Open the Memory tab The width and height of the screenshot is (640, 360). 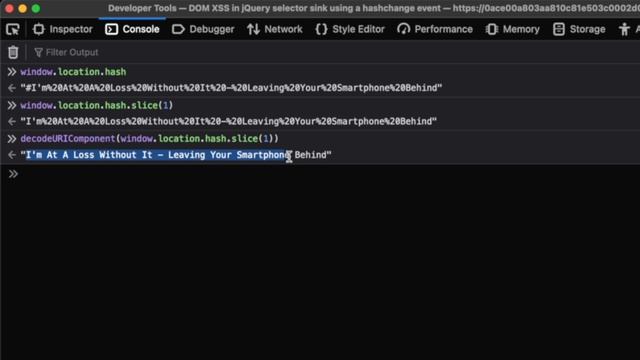tap(512, 29)
